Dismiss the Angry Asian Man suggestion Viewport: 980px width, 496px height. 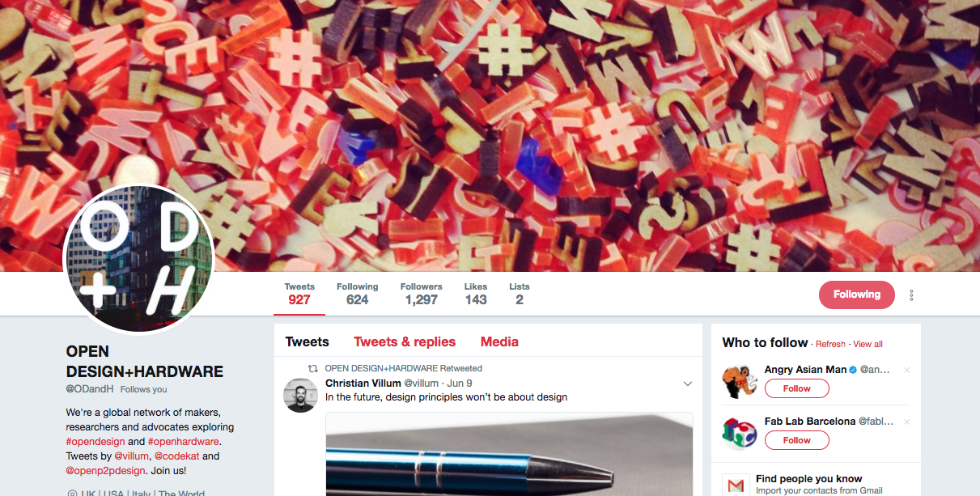coord(907,370)
